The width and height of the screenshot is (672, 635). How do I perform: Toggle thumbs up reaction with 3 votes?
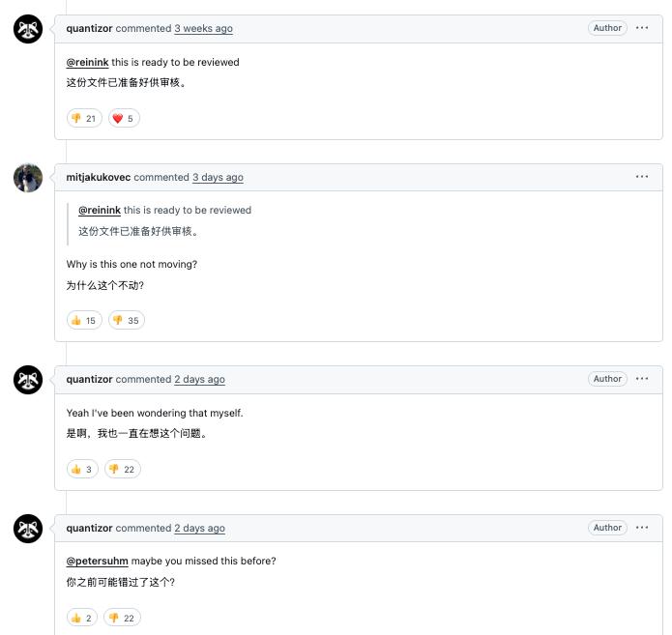click(82, 470)
